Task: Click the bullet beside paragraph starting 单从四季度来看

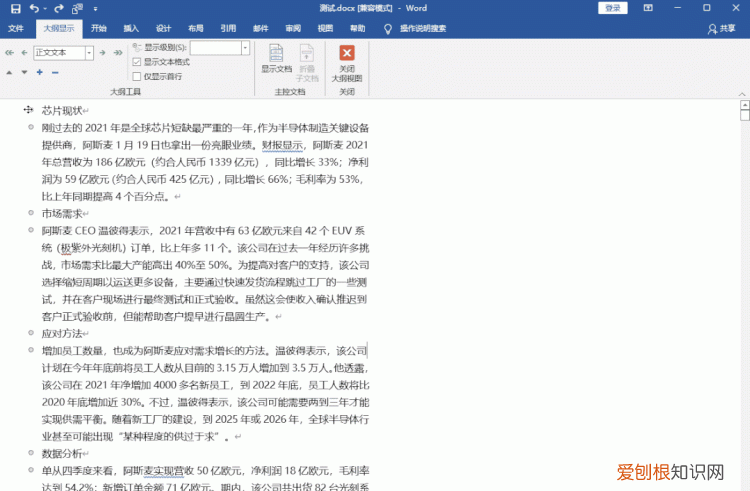Action: [x=31, y=470]
